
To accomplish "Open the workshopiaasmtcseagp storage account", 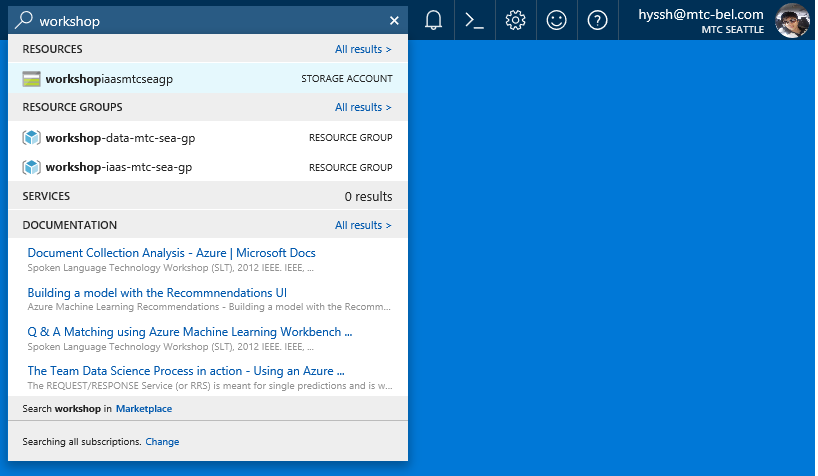I will coord(208,79).
